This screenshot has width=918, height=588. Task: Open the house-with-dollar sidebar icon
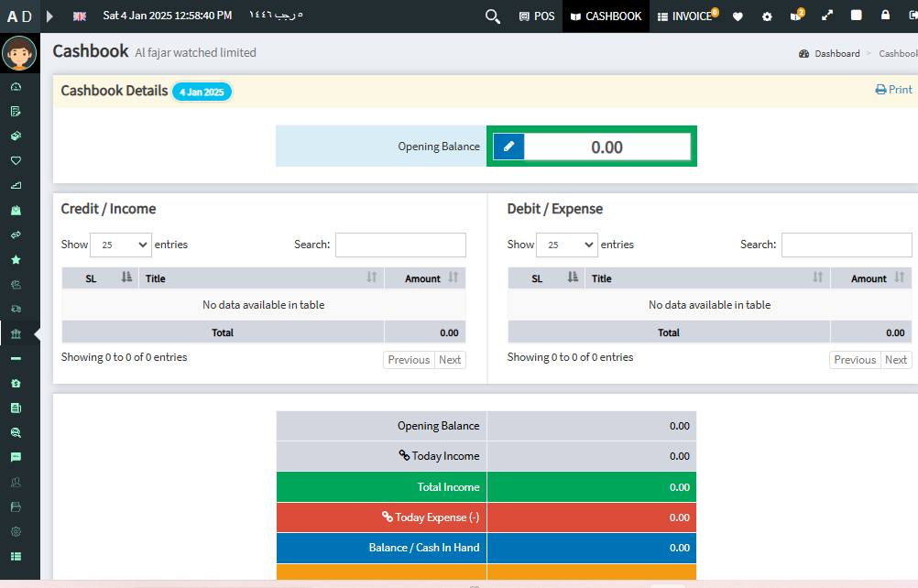point(16,383)
